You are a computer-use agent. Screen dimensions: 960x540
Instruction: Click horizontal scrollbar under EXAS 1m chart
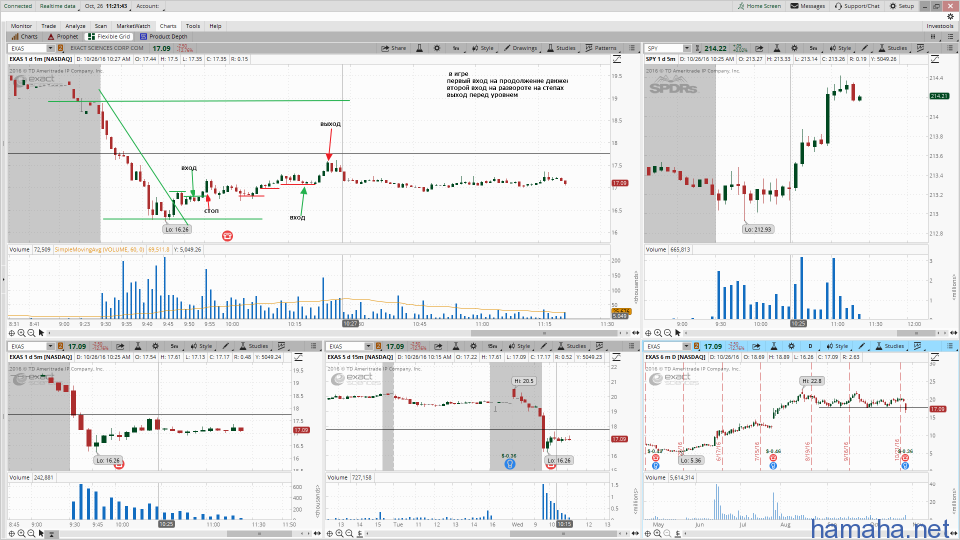pos(544,333)
